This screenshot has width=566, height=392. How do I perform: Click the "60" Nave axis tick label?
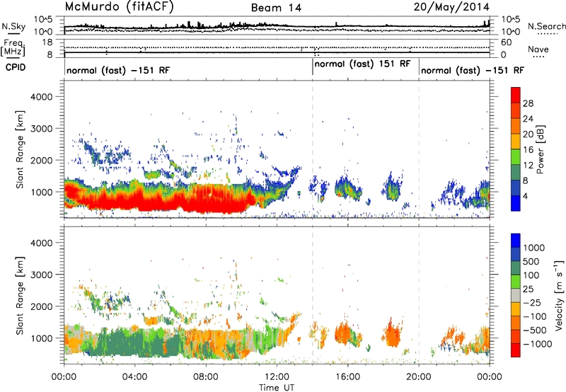pos(507,42)
